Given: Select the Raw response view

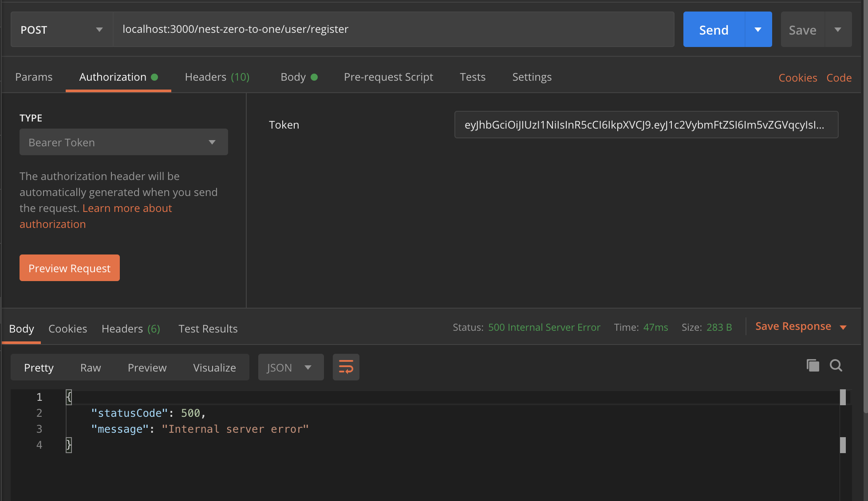Looking at the screenshot, I should coord(91,368).
